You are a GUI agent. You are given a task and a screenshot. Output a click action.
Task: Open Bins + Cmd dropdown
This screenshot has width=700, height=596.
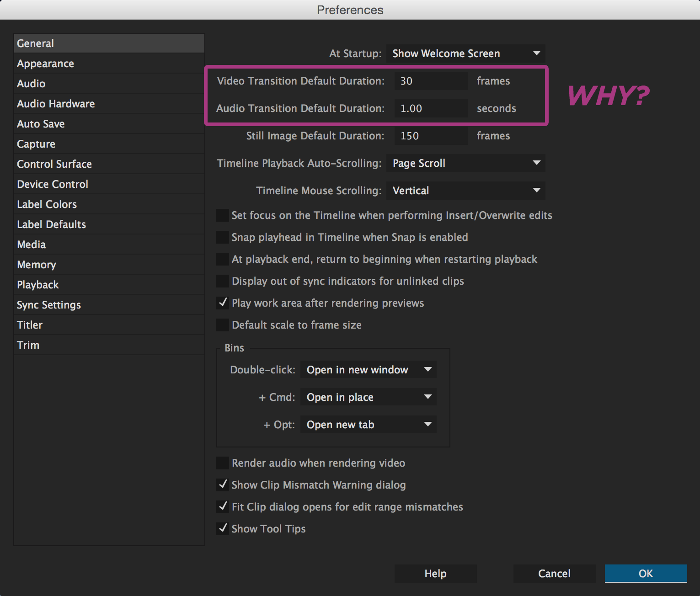pyautogui.click(x=369, y=397)
